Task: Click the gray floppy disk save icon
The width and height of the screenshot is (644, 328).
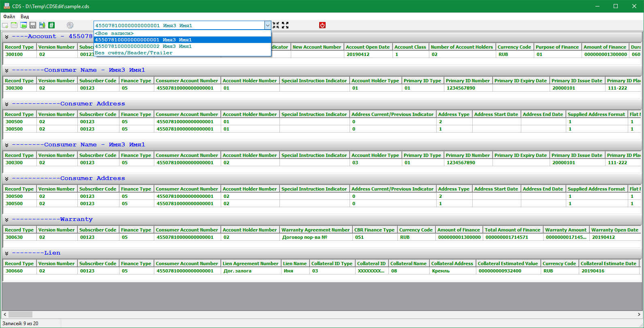Action: click(x=33, y=25)
